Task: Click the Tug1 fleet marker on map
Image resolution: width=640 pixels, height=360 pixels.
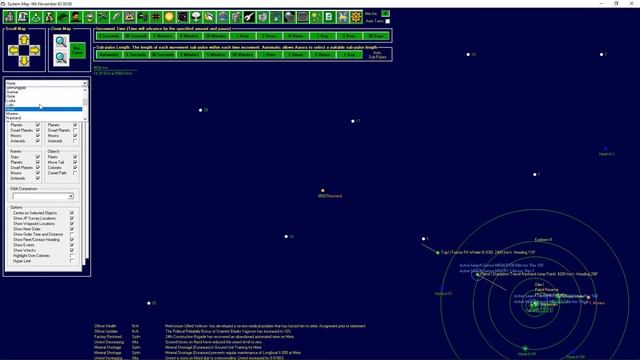Action: [x=438, y=253]
